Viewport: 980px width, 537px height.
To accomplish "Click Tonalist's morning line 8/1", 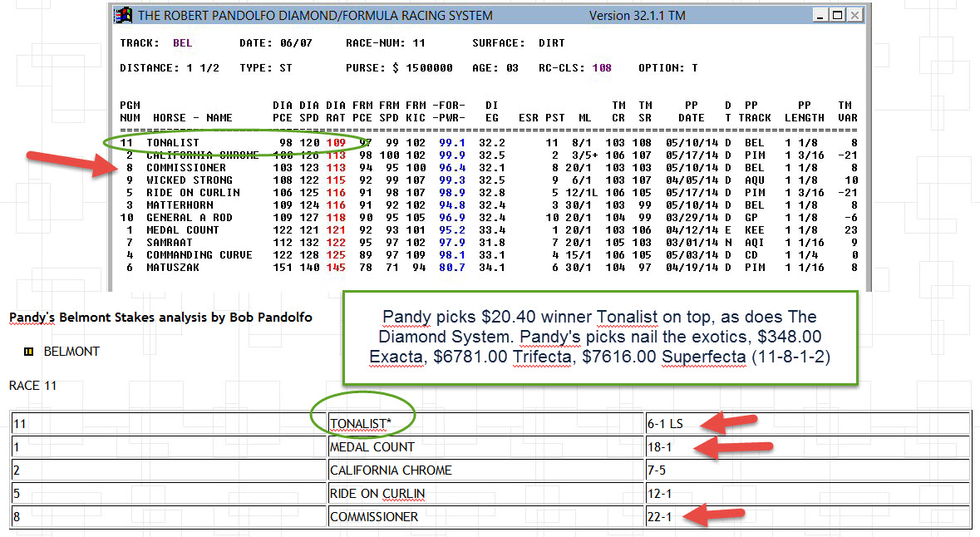I will click(581, 142).
